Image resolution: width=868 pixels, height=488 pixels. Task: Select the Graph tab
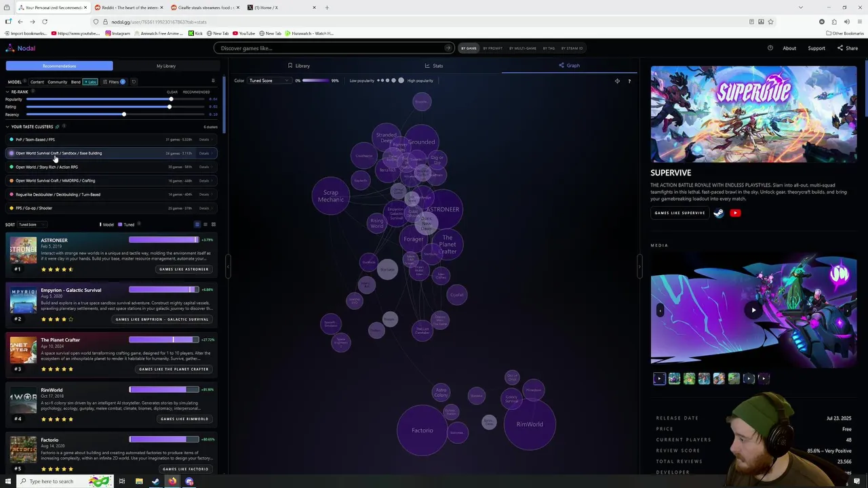[x=570, y=66]
